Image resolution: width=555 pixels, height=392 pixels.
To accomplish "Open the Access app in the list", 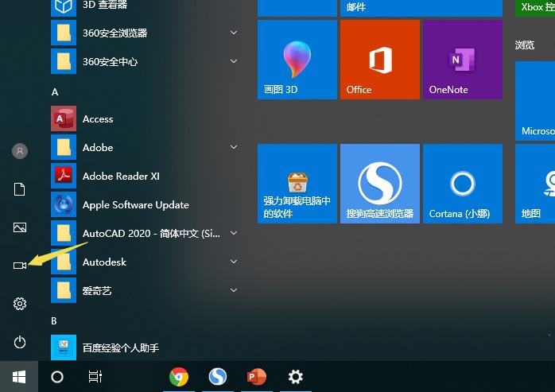I will click(x=146, y=118).
